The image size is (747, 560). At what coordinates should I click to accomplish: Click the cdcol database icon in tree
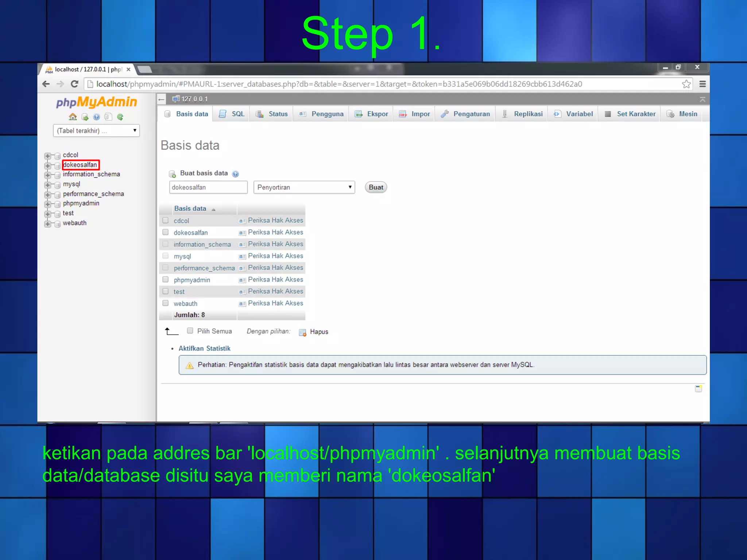(57, 156)
